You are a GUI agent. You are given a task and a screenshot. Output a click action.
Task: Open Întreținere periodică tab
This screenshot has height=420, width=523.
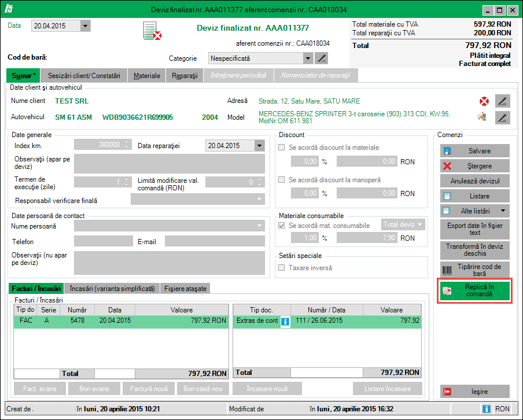(x=238, y=75)
